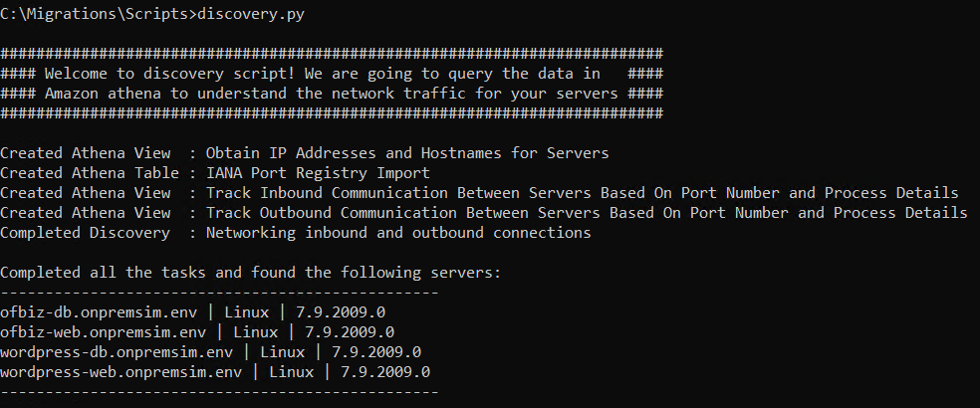This screenshot has width=980, height=408.
Task: Click the 'Welcome to discovery script!' banner line
Action: (332, 74)
